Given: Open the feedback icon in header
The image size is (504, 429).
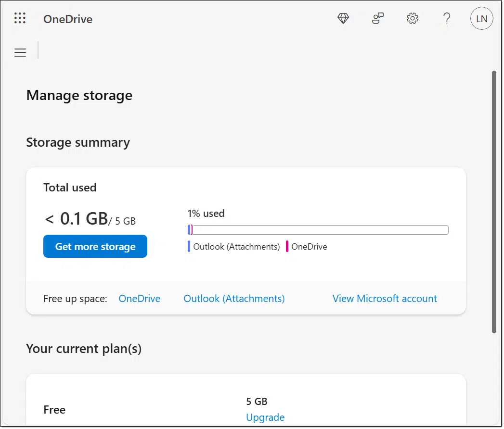Looking at the screenshot, I should [378, 19].
